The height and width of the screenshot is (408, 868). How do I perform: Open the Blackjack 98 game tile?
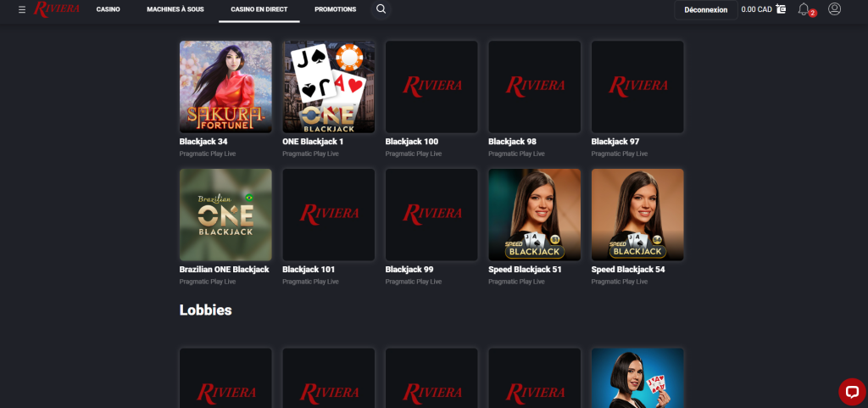coord(535,87)
